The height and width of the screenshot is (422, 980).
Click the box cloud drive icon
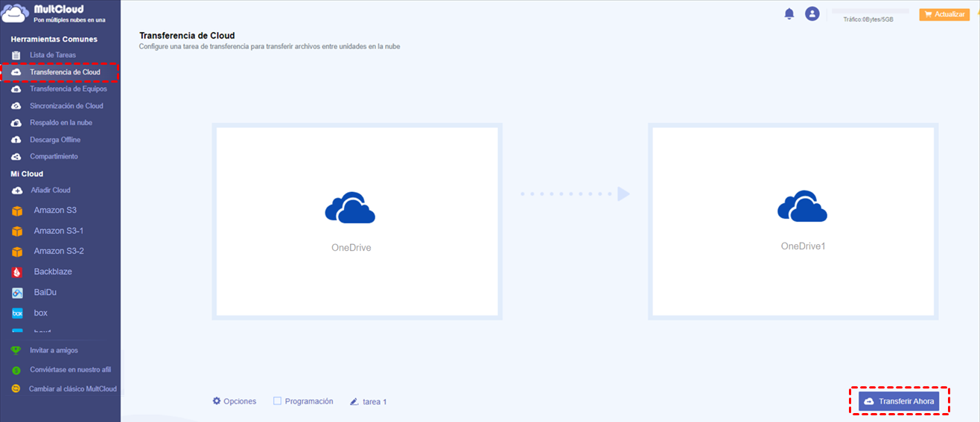click(x=17, y=313)
